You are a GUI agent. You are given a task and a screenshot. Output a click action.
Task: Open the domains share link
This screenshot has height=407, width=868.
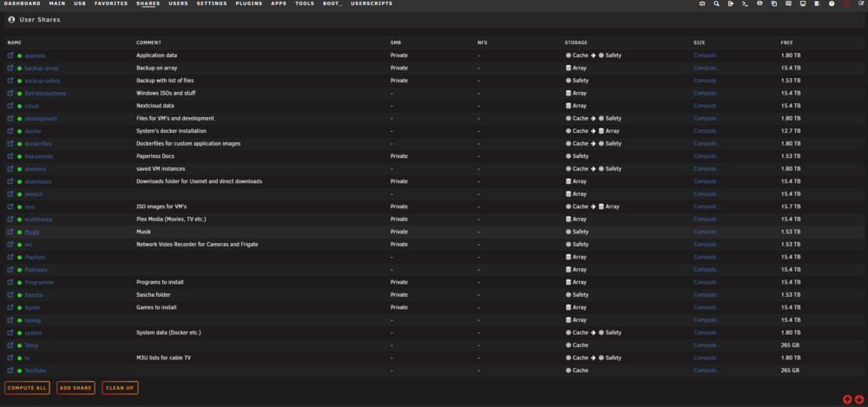click(36, 169)
